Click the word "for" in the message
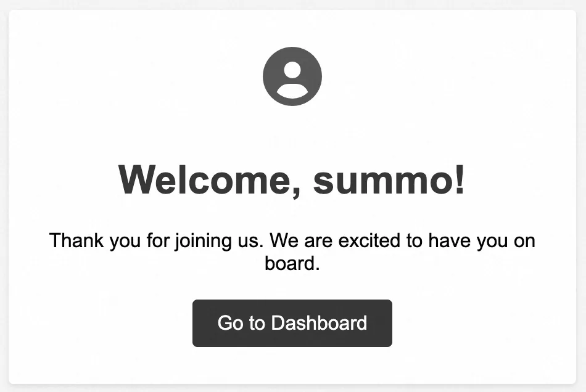The width and height of the screenshot is (586, 392). [x=157, y=240]
